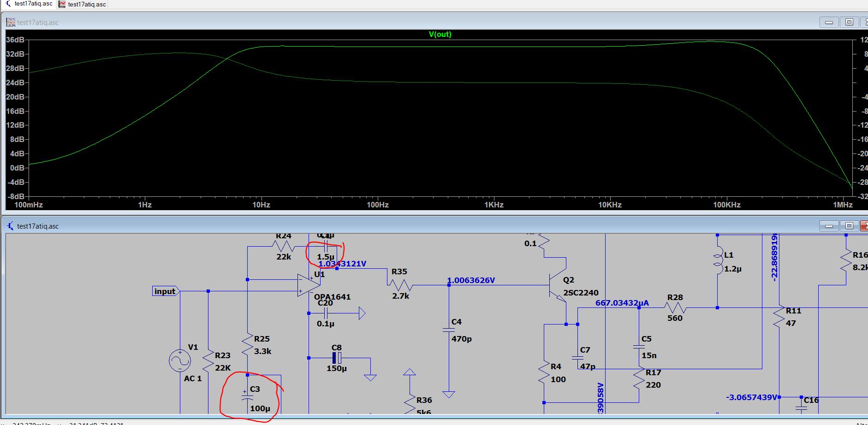The height and width of the screenshot is (425, 868).
Task: Click the 3.3k value of R25
Action: pyautogui.click(x=263, y=351)
